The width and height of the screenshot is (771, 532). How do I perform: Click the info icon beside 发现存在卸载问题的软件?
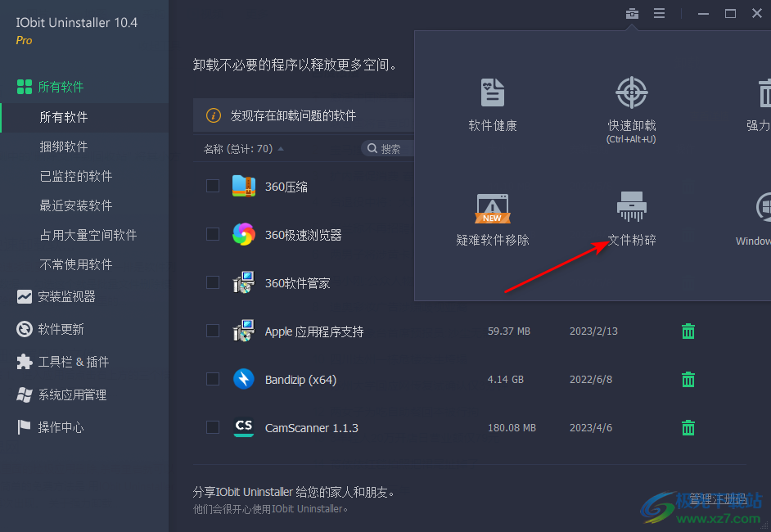pyautogui.click(x=214, y=115)
